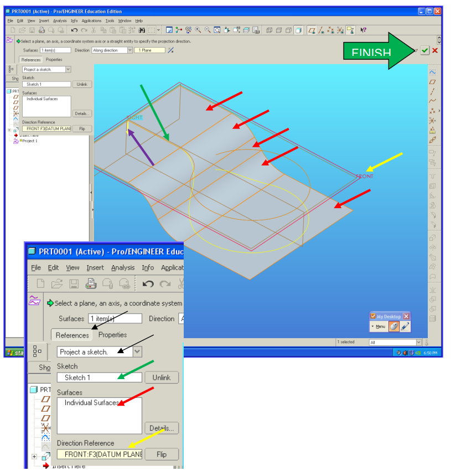Click the Undo arrow in the enlarged toolbar
This screenshot has width=451, height=476.
(148, 284)
